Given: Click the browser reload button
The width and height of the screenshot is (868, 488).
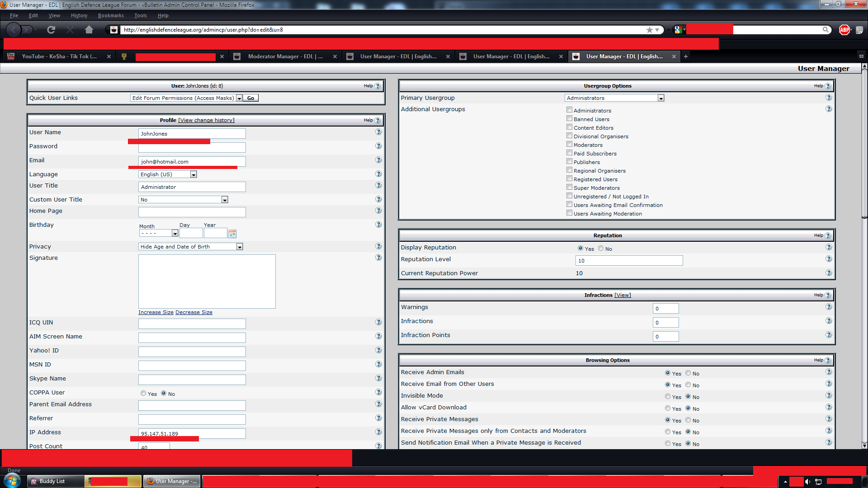Looking at the screenshot, I should 51,30.
